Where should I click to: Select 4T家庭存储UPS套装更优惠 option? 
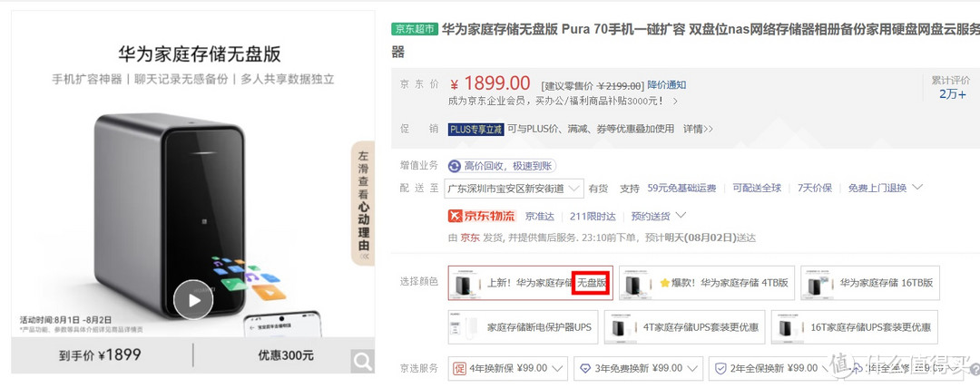pos(684,326)
